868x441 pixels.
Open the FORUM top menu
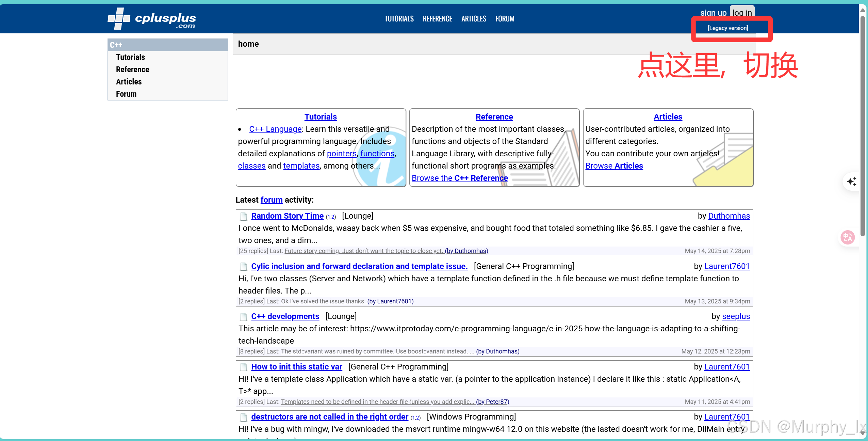pyautogui.click(x=505, y=19)
